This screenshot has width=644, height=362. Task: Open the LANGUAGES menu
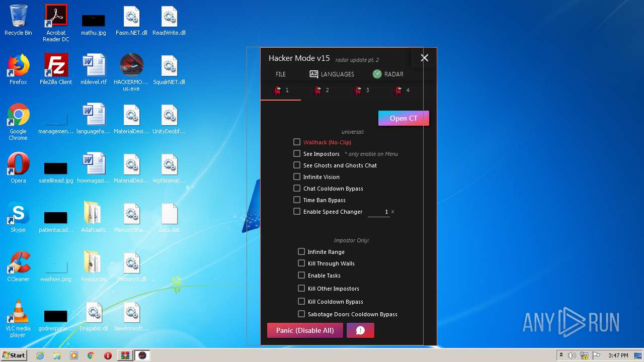tap(332, 74)
